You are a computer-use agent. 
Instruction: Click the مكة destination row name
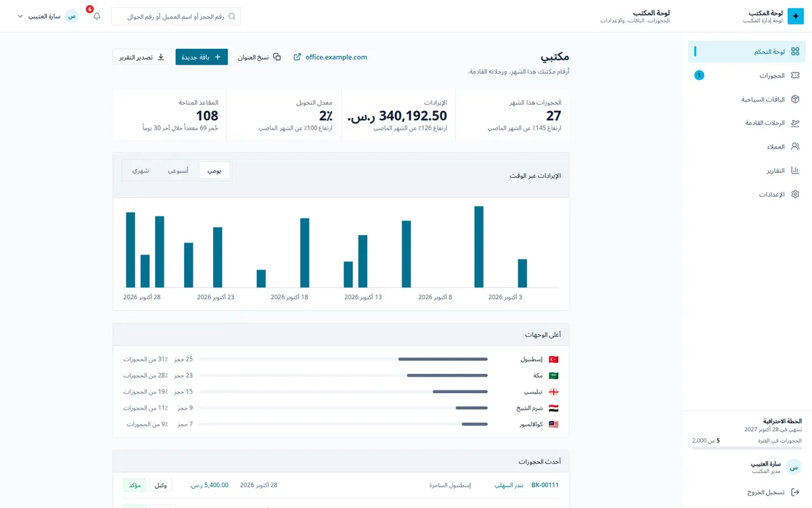[537, 376]
